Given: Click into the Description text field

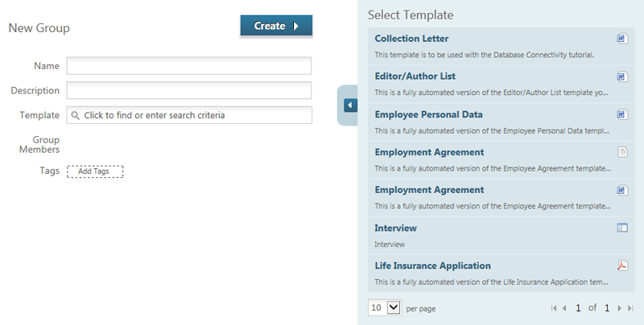Looking at the screenshot, I should pos(188,90).
